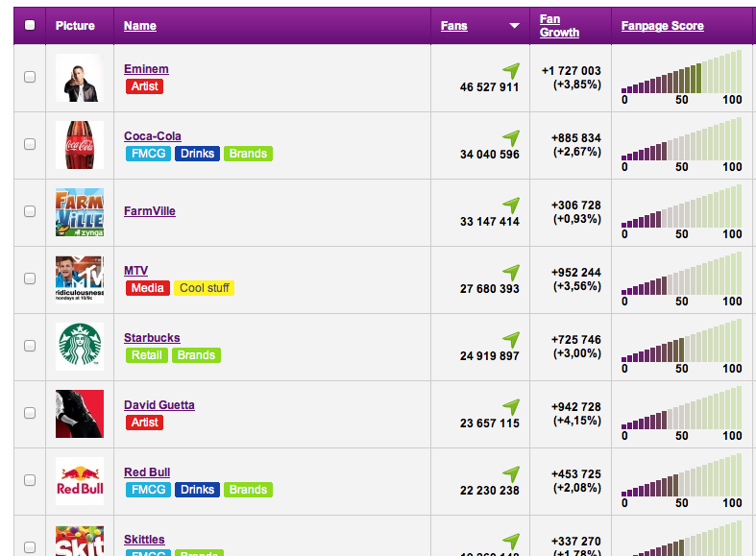Click green growth arrow in MTV row

click(x=511, y=273)
